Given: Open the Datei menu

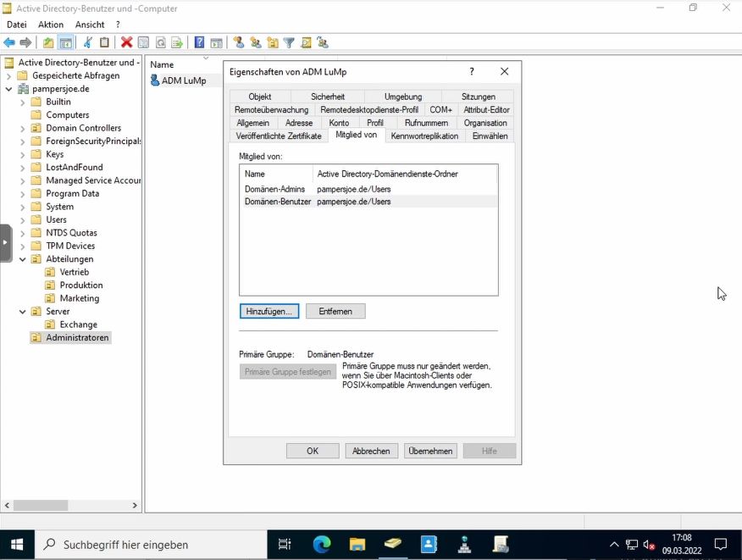Looking at the screenshot, I should pyautogui.click(x=17, y=25).
